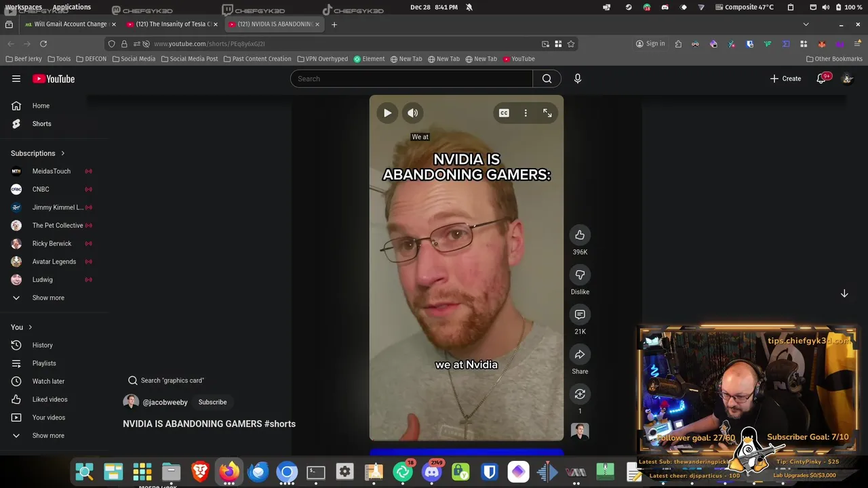Enter fullscreen on the short
This screenshot has width=868, height=488.
(547, 113)
